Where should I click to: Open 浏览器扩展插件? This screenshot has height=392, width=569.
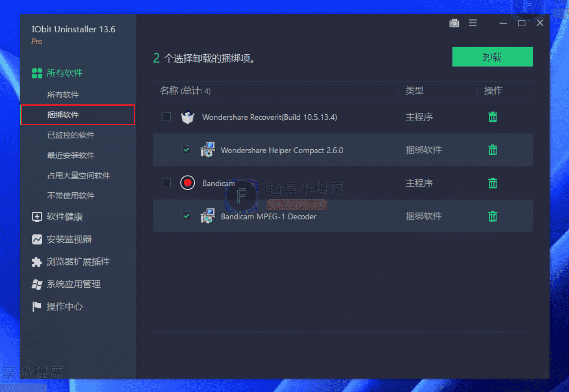(78, 262)
